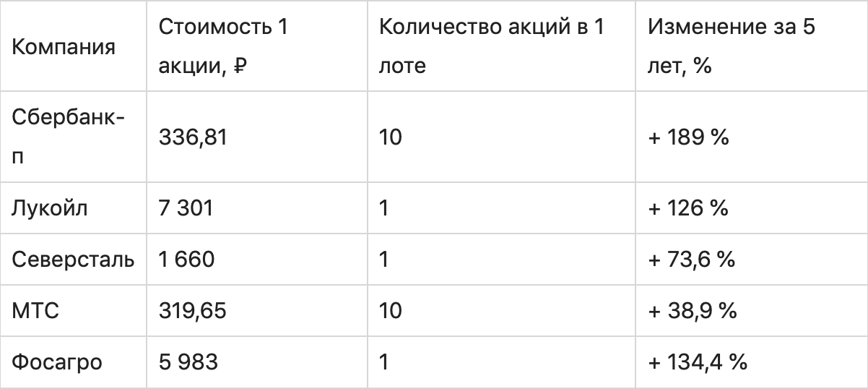Select the + 189 % change cell

(687, 137)
